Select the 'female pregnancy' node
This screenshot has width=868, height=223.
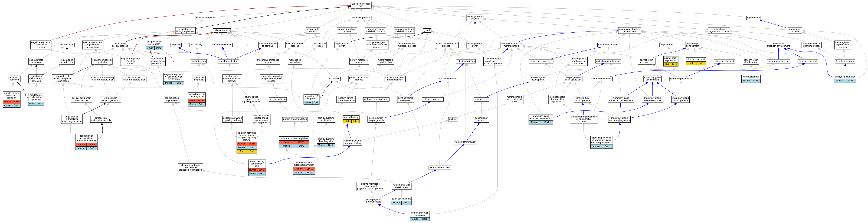(x=845, y=61)
